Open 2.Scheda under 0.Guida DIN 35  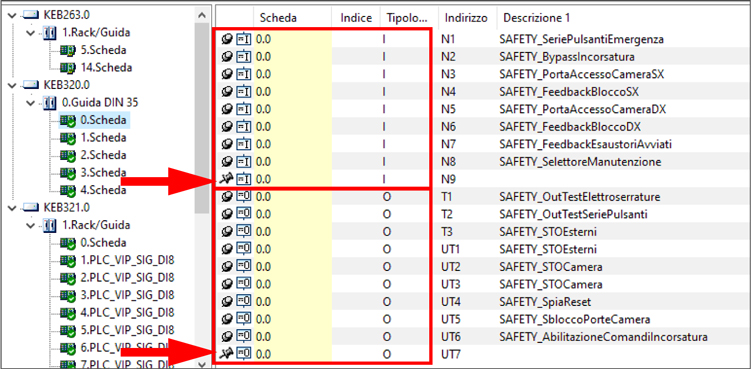tap(103, 155)
